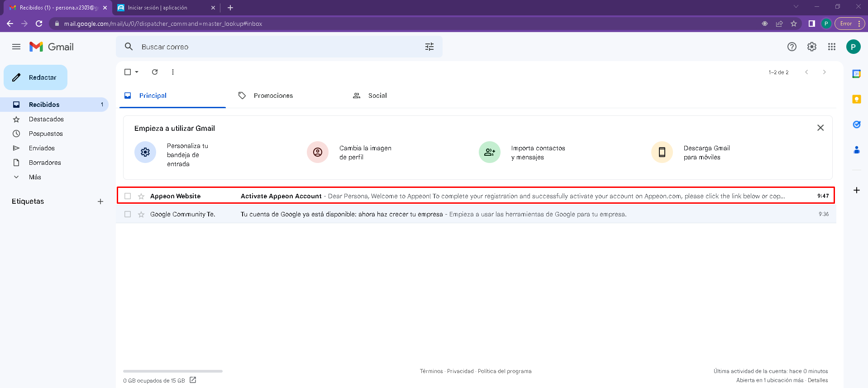Tick the checkbox for Appeon Website email

[128, 196]
